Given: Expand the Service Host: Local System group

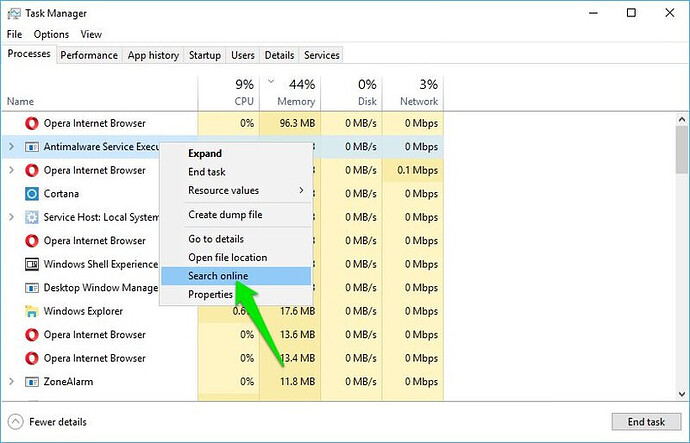Looking at the screenshot, I should pos(12,217).
